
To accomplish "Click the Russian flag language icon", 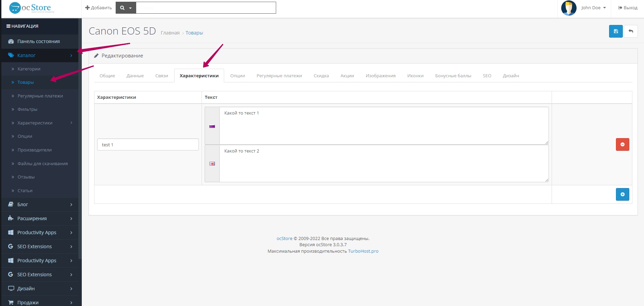I will pos(212,126).
